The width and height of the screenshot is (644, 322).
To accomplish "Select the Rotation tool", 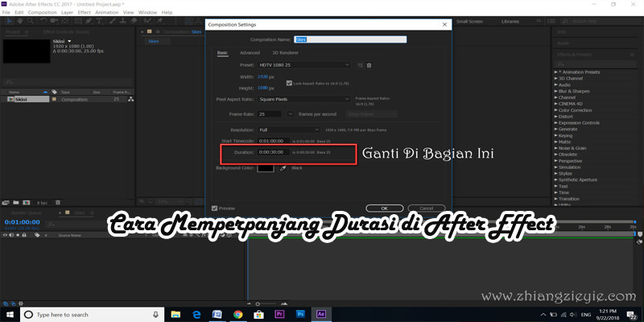I will (44, 21).
